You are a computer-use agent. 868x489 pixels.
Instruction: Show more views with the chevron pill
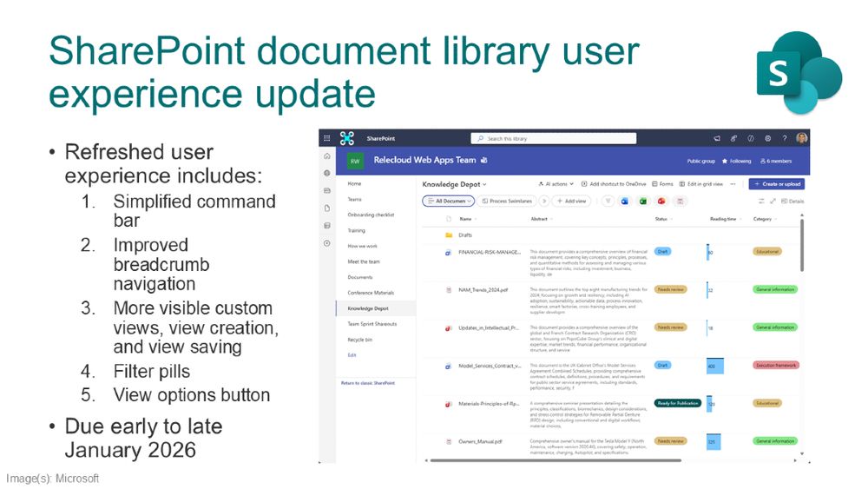(x=544, y=201)
